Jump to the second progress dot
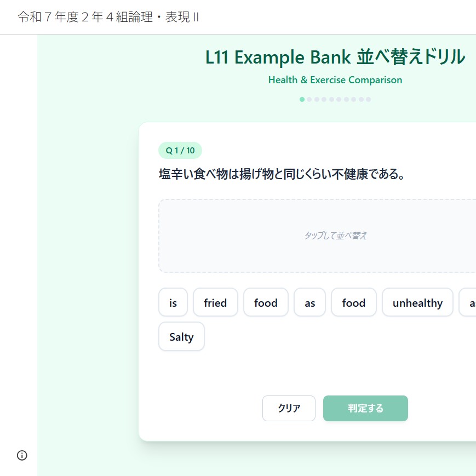The image size is (476, 476). (x=309, y=100)
